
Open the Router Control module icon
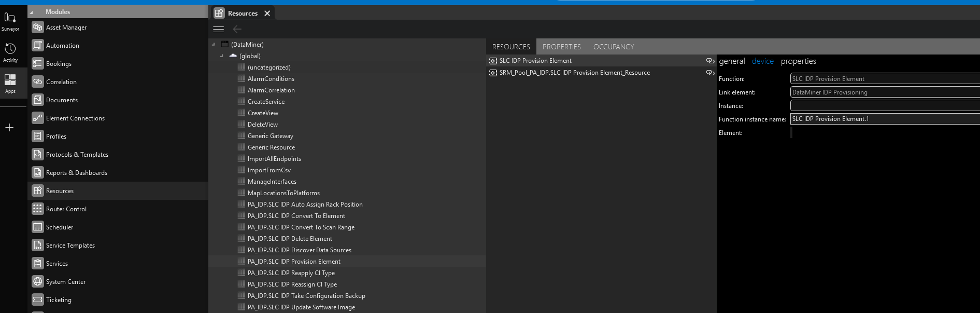pos(37,209)
